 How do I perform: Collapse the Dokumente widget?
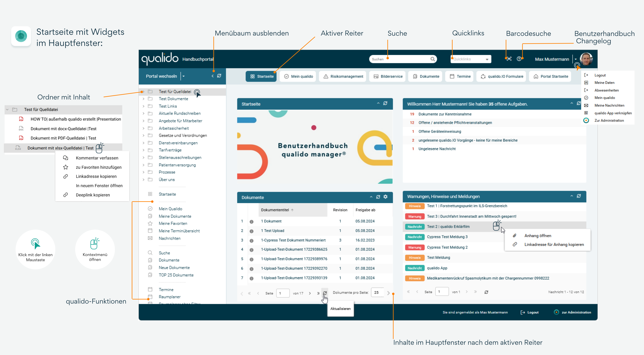pos(371,197)
